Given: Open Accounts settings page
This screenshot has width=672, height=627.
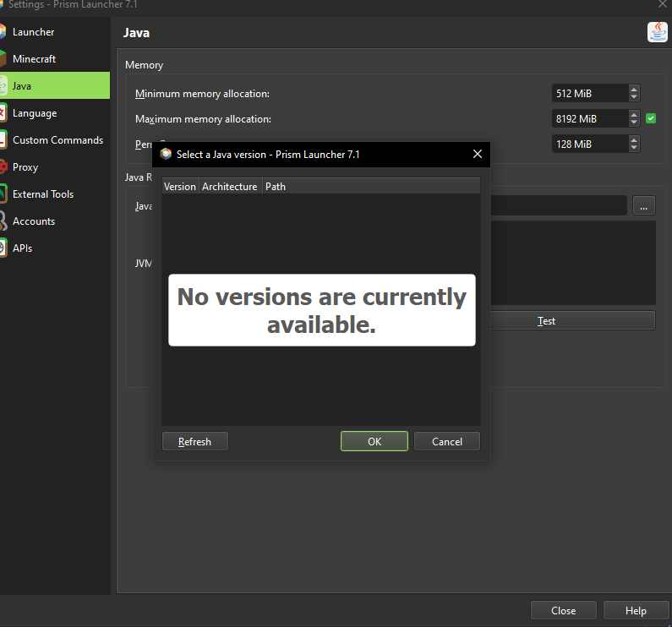Looking at the screenshot, I should click(54, 221).
